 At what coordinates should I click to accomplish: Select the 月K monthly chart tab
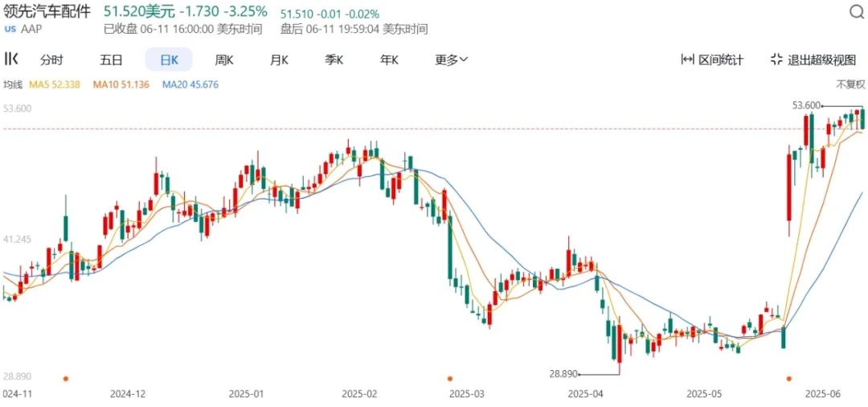[279, 60]
